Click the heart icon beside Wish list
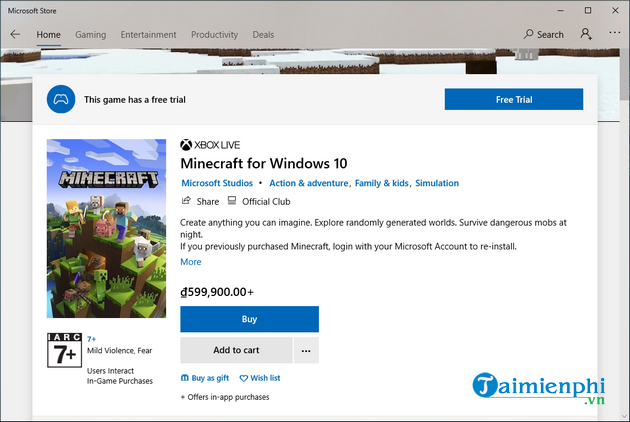Viewport: 630px width, 422px height. [x=243, y=378]
